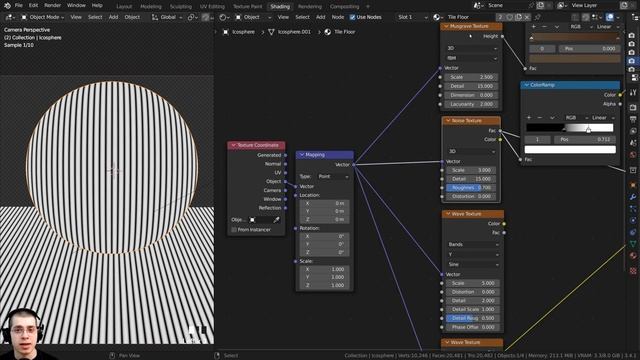
Task: Add a color stop in the ColorRamp node
Action: pos(529,118)
